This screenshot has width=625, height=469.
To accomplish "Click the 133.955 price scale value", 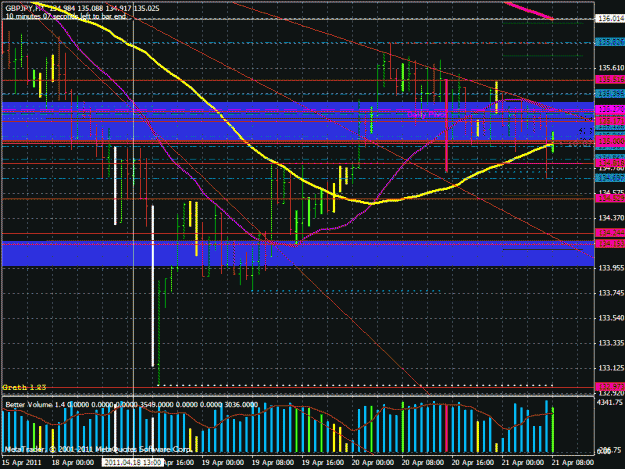I will pyautogui.click(x=611, y=268).
